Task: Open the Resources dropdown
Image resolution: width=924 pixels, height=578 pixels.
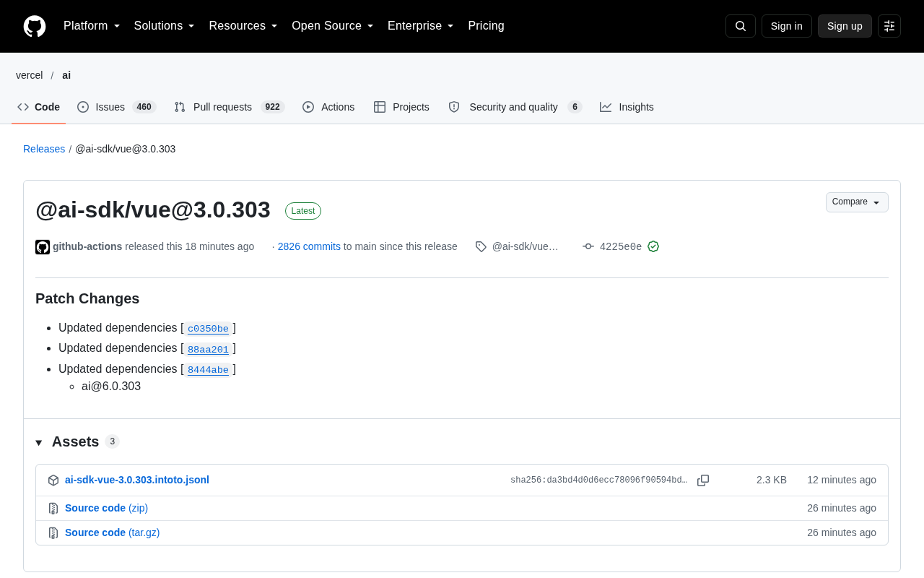Action: click(x=243, y=26)
